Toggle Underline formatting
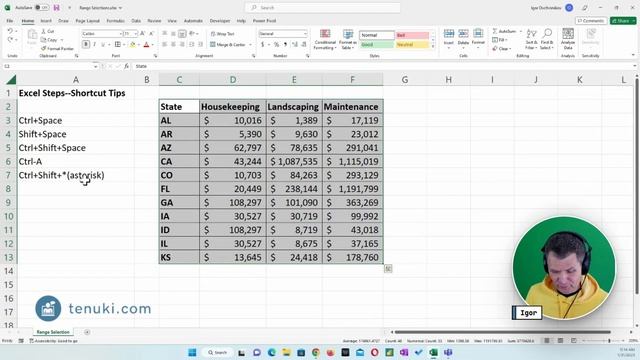640x360 pixels. tap(103, 44)
